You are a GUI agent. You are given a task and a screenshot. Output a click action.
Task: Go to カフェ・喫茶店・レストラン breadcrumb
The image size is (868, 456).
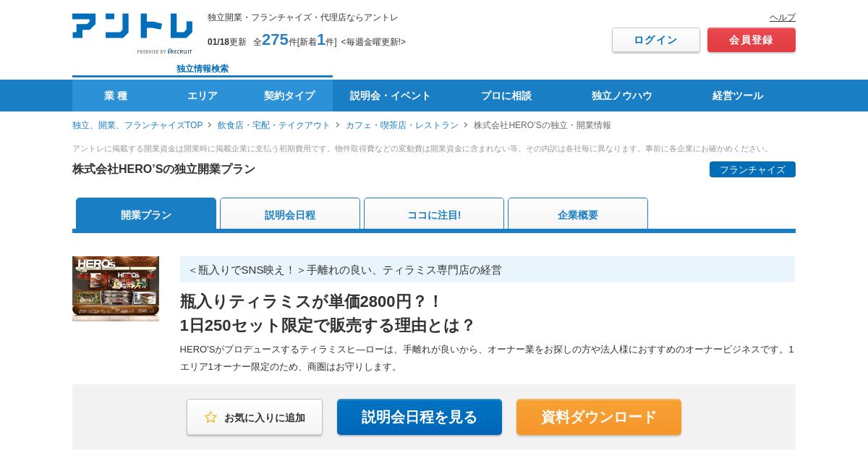[402, 125]
